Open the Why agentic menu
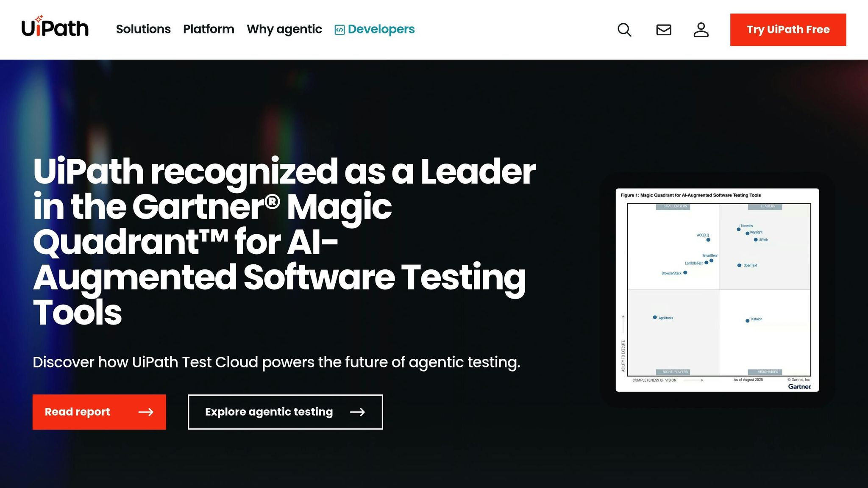The height and width of the screenshot is (488, 868). click(x=284, y=29)
